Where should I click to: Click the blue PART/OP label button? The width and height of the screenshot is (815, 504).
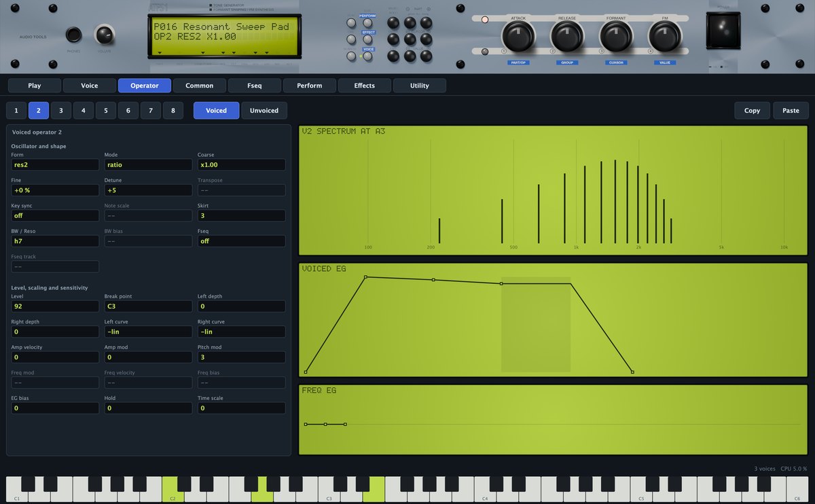pos(518,62)
